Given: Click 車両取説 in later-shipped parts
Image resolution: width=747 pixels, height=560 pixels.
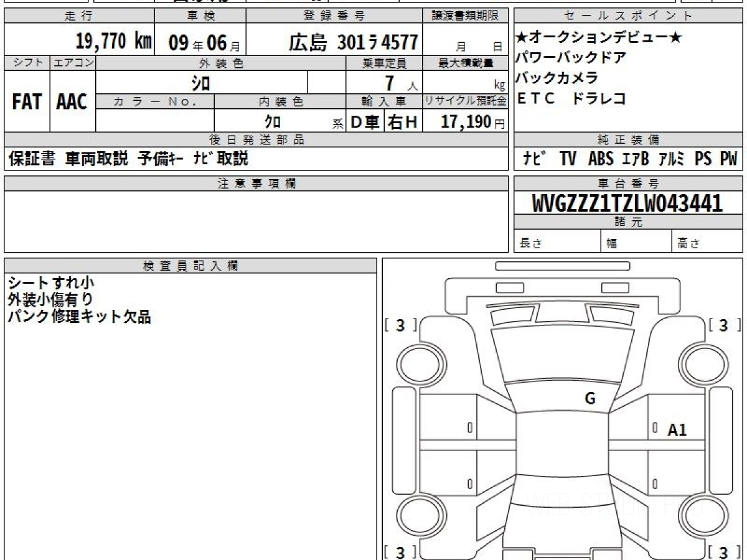Looking at the screenshot, I should tap(96, 159).
